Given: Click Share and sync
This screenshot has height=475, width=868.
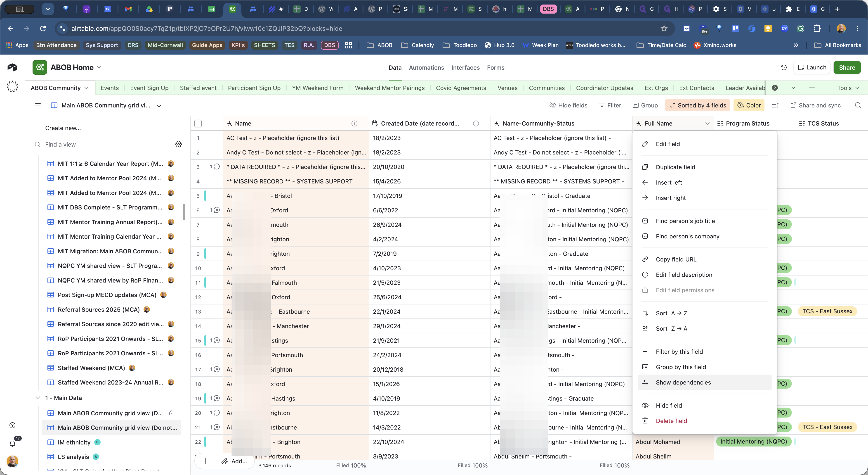Looking at the screenshot, I should coord(815,106).
